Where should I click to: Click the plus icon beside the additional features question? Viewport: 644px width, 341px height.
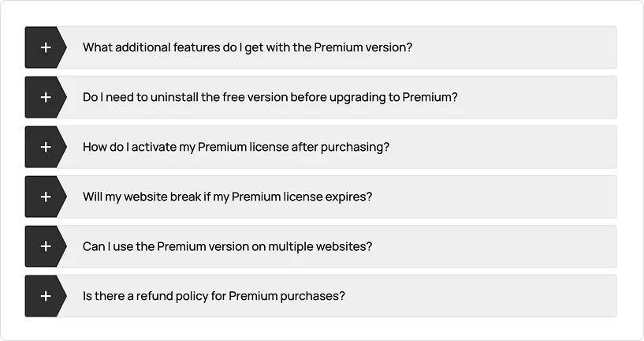(46, 47)
